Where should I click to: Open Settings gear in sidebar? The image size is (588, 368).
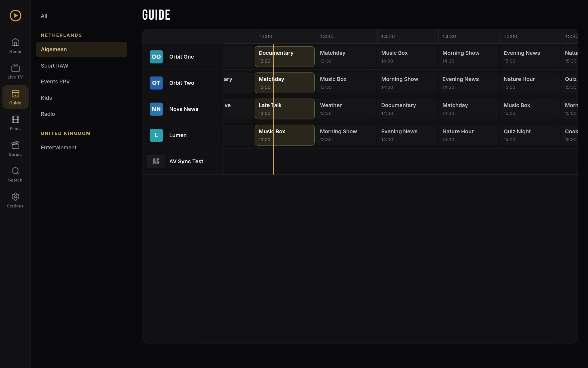point(15,200)
